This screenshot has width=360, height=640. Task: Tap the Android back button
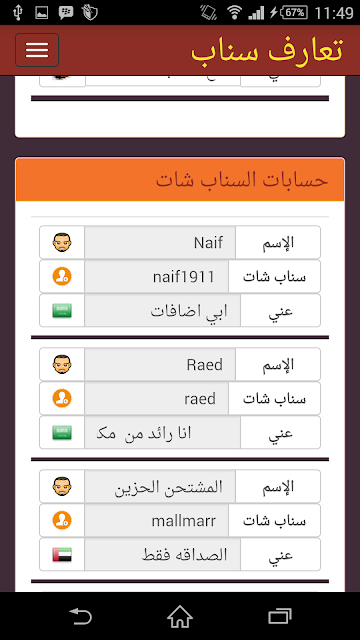[x=80, y=616]
